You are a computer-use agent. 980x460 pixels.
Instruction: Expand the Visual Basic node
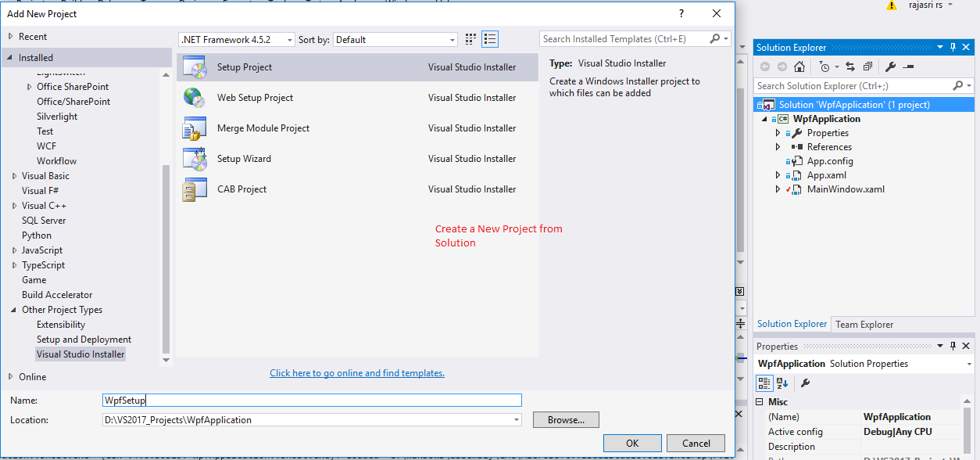tap(14, 176)
